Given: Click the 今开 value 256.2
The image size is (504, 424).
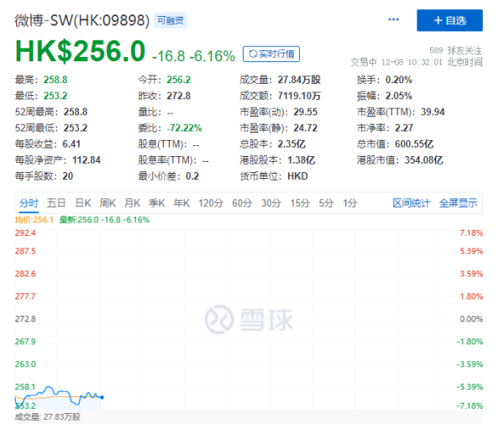Looking at the screenshot, I should [x=178, y=80].
